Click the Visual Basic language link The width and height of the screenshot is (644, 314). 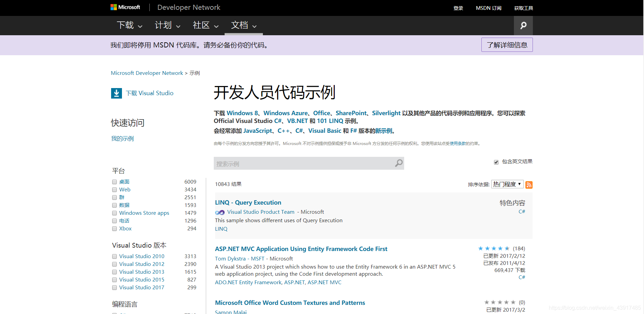[325, 131]
